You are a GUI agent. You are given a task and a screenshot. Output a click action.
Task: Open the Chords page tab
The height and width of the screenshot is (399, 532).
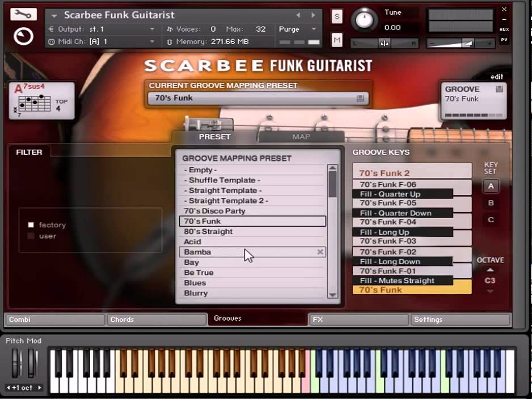[157, 319]
